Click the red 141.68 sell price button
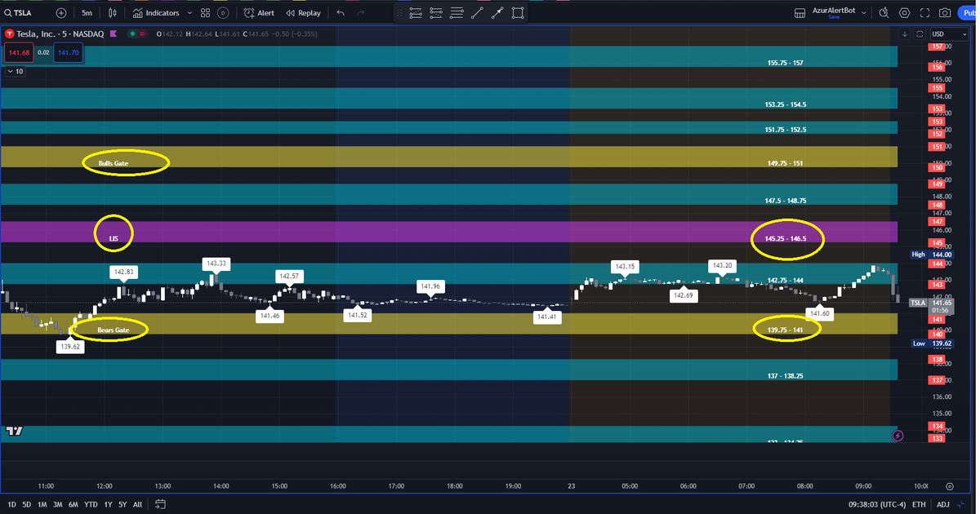980x514 pixels. (x=17, y=52)
